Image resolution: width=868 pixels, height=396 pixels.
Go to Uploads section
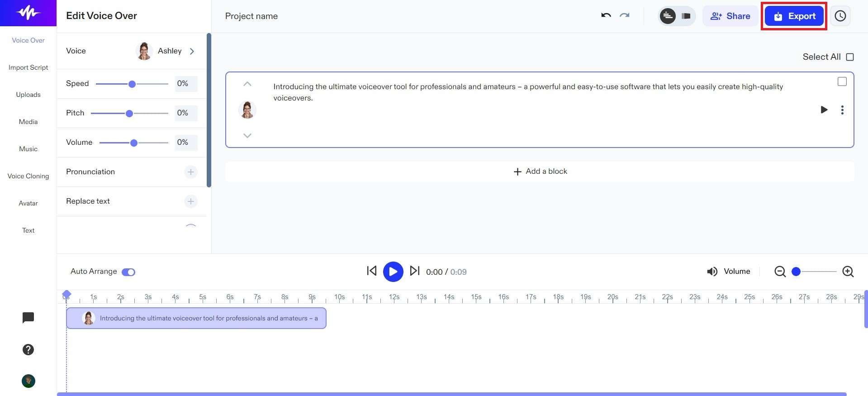coord(28,95)
